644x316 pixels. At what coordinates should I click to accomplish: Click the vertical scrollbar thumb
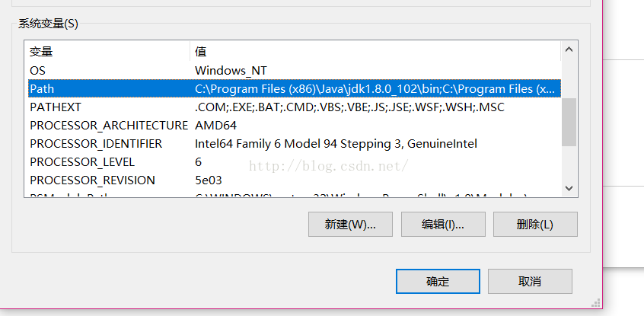pyautogui.click(x=569, y=122)
